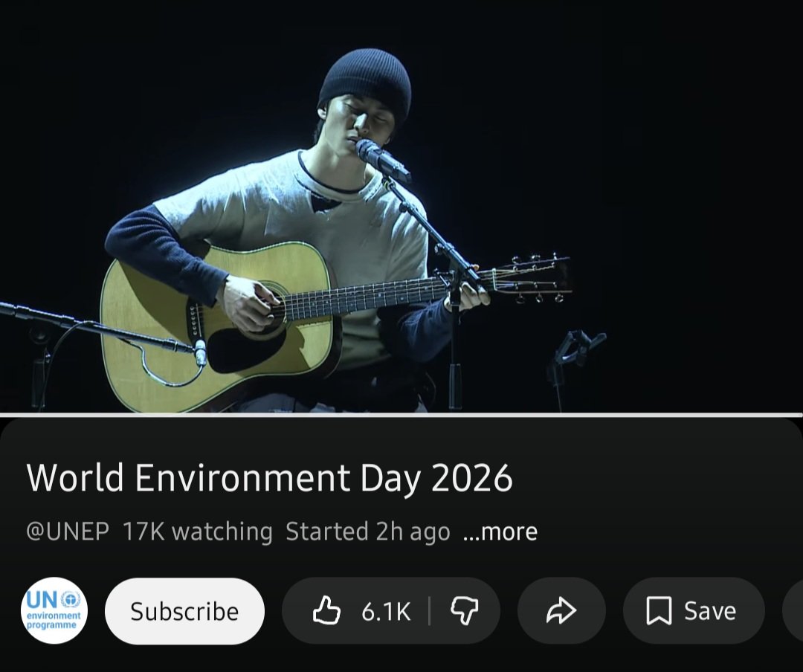Dislike the video with thumbs down
Screen dimensions: 803x672
click(465, 611)
